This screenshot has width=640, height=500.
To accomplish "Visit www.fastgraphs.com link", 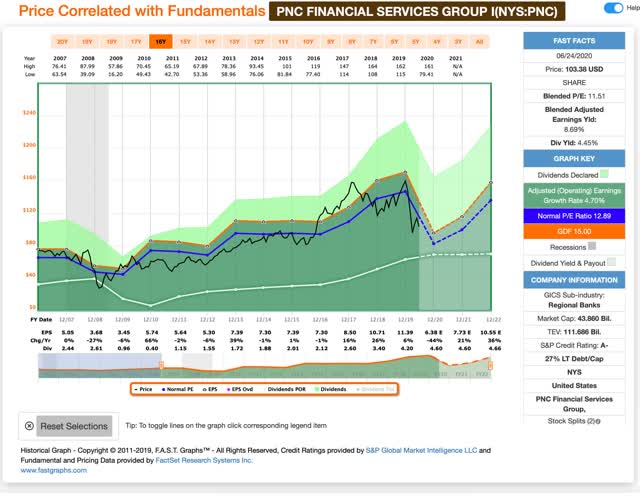I will [53, 470].
